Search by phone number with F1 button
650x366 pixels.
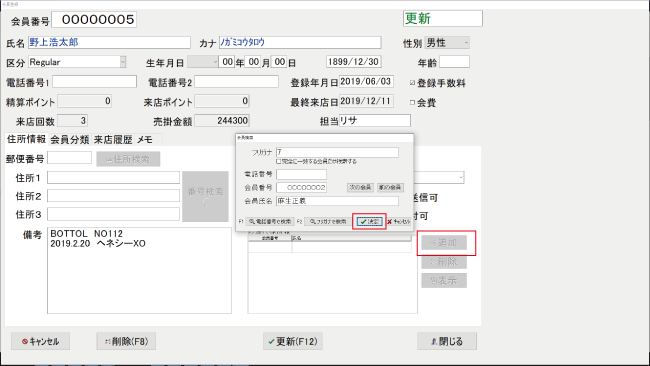click(269, 222)
